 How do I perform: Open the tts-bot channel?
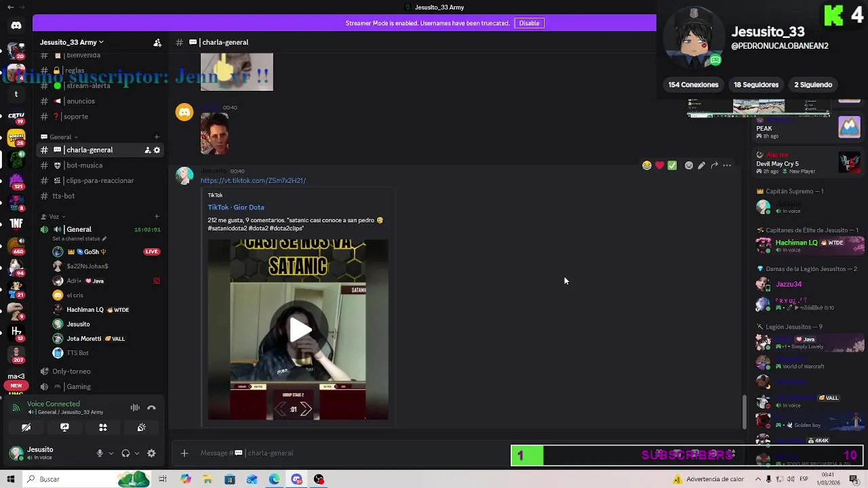point(64,196)
